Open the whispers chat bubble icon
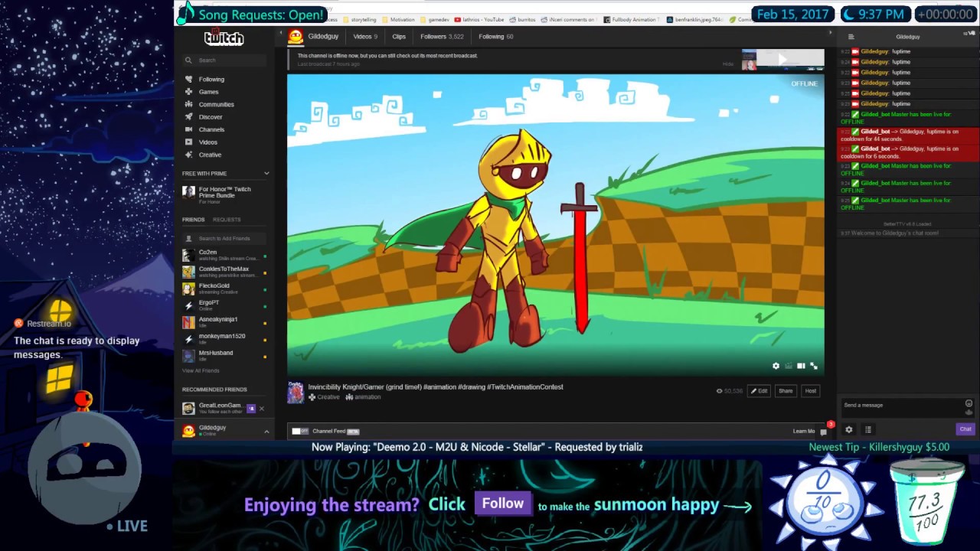The height and width of the screenshot is (551, 980). 824,432
